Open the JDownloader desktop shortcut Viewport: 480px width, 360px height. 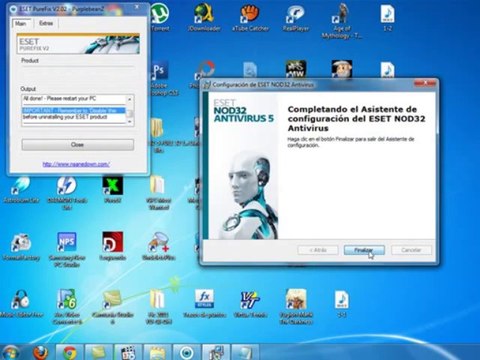204,18
